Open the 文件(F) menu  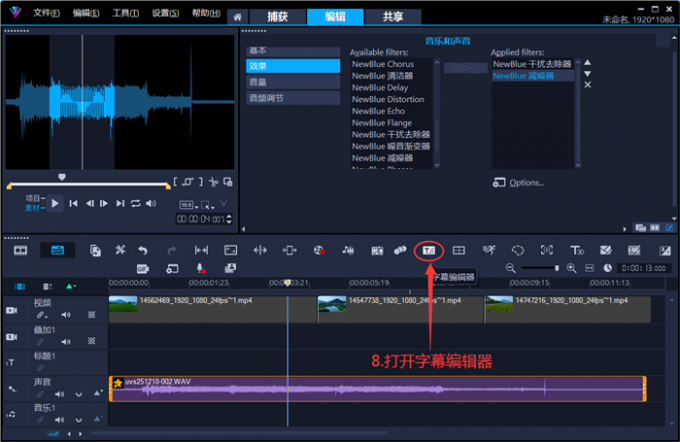click(45, 15)
